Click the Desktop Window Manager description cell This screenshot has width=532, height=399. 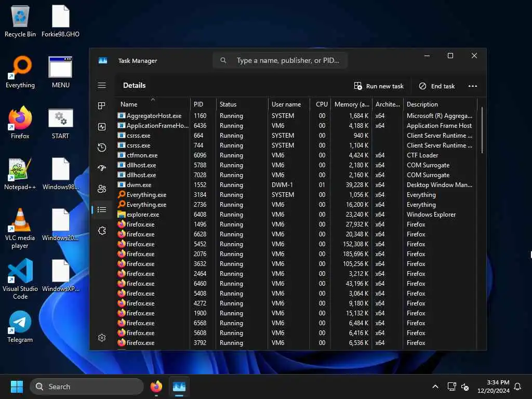click(440, 185)
